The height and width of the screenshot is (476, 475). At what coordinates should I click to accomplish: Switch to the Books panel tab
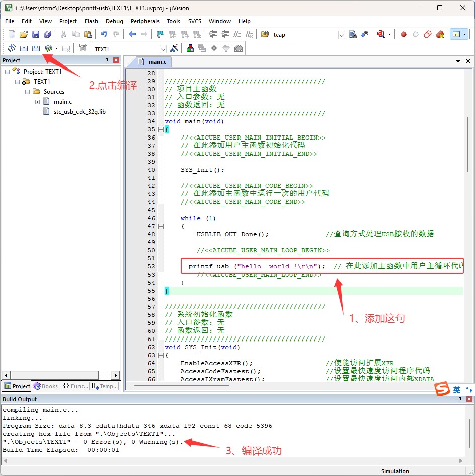tap(46, 386)
